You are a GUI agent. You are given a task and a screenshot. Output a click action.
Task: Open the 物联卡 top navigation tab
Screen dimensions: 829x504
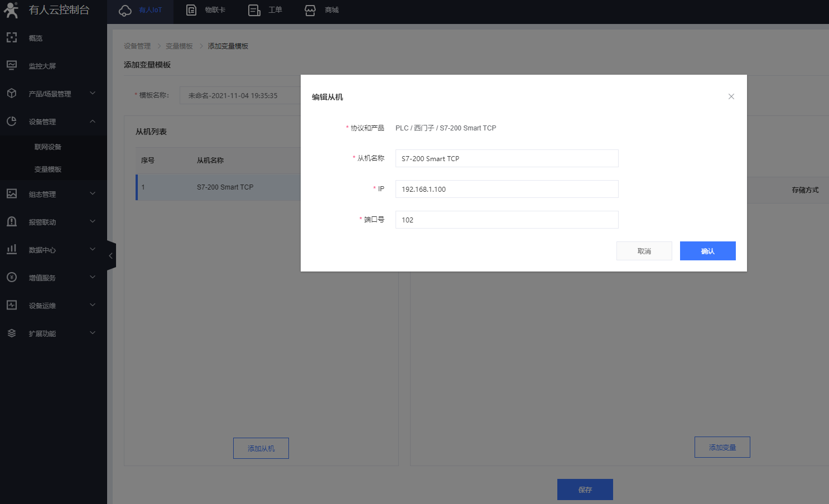[x=206, y=10]
